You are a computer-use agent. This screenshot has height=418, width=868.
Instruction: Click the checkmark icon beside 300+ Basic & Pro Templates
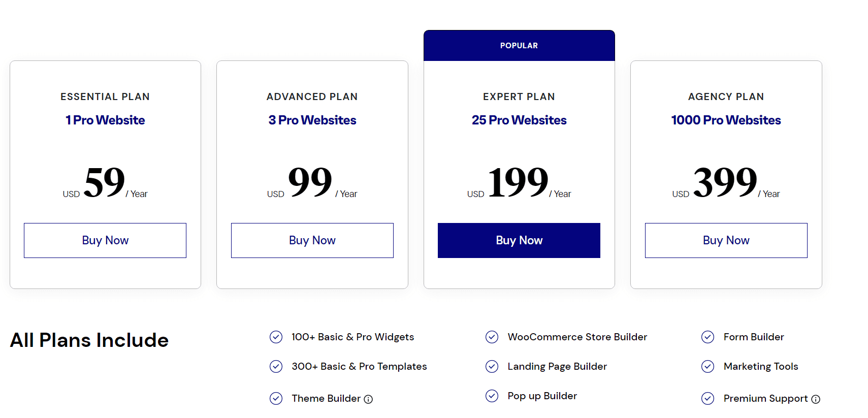276,366
